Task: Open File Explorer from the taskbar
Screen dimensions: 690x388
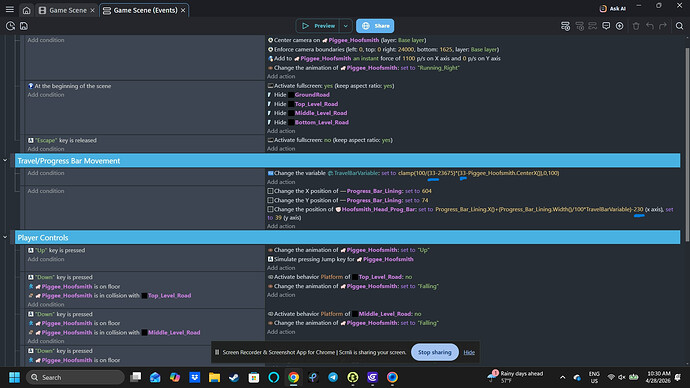Action: click(214, 377)
